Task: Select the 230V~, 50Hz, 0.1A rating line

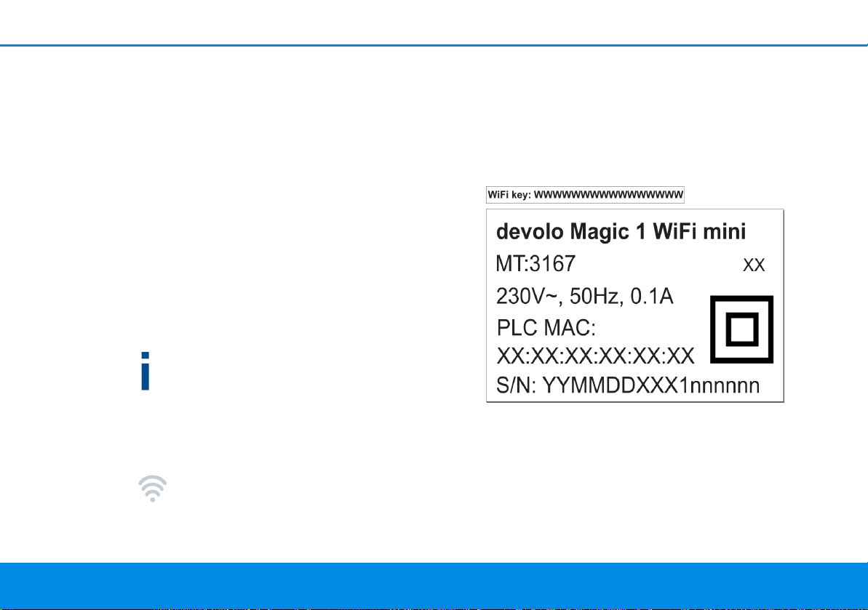Action: [584, 297]
